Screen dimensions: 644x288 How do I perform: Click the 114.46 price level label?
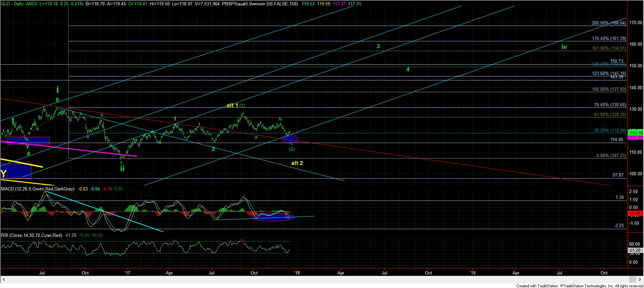point(616,139)
